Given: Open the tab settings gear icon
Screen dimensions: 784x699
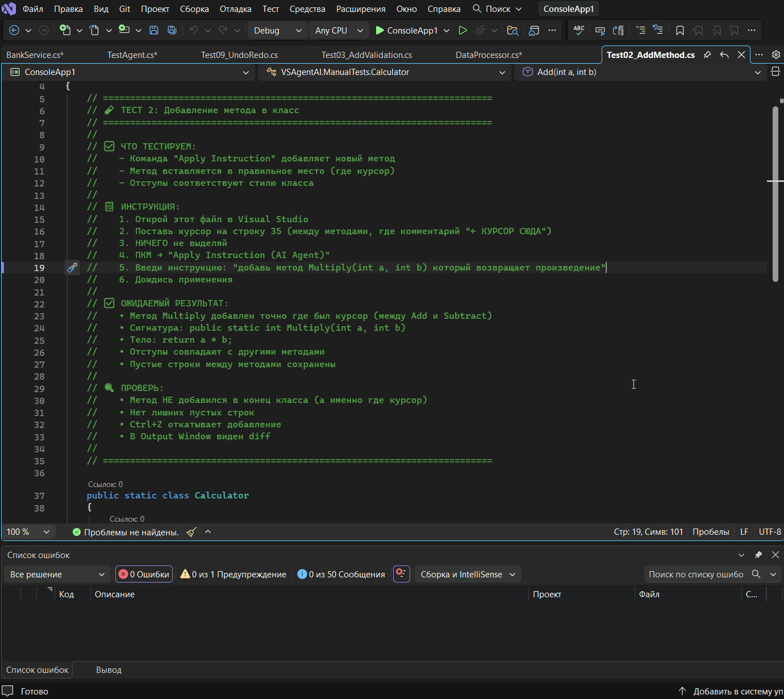Looking at the screenshot, I should tap(775, 55).
